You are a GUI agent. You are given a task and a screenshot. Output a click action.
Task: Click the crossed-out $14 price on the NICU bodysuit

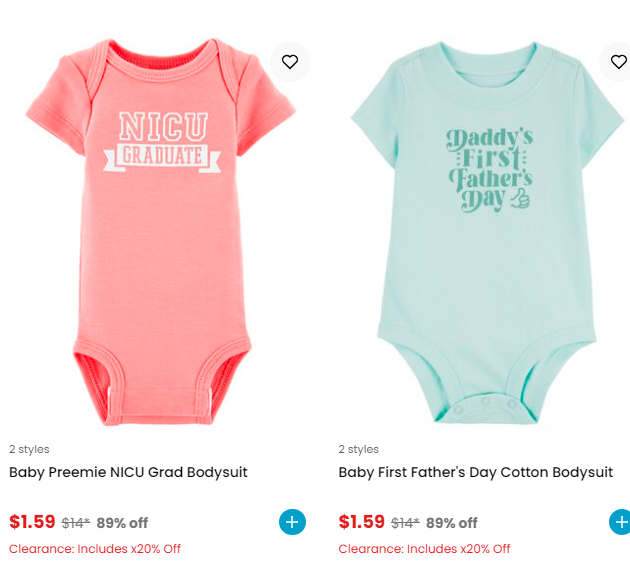pos(76,523)
